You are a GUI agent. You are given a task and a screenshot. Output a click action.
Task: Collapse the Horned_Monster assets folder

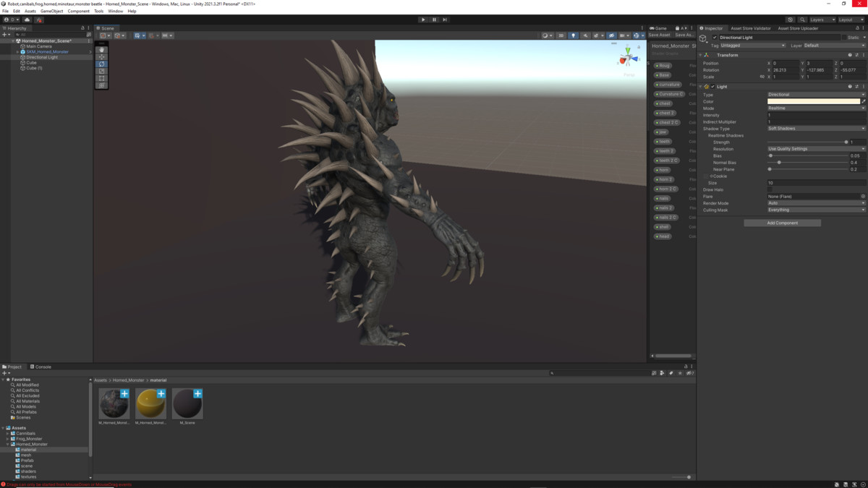[8, 445]
